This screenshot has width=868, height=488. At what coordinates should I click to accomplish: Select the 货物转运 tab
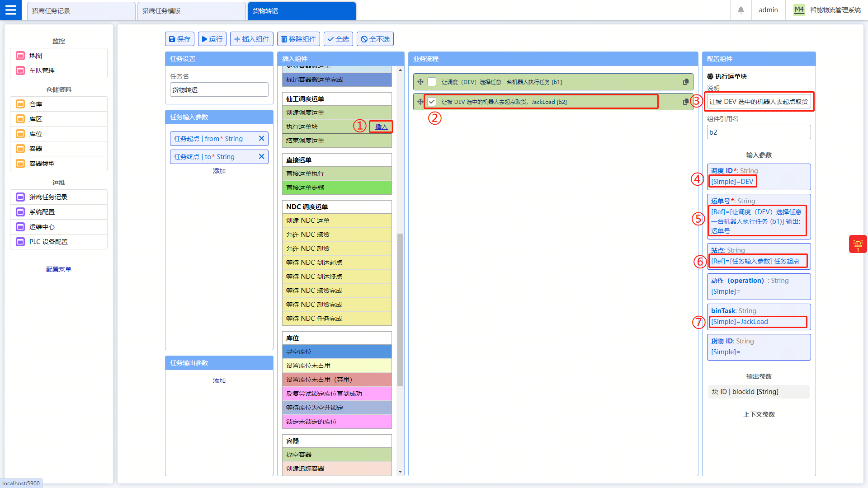pyautogui.click(x=302, y=11)
